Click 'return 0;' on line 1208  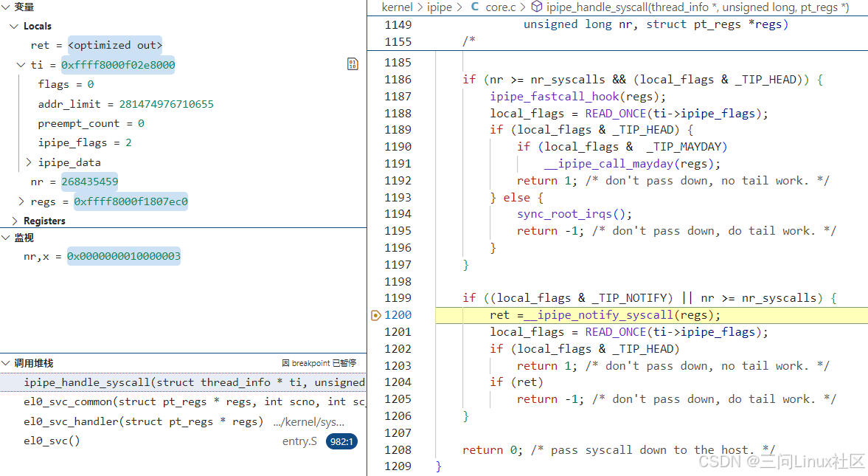pyautogui.click(x=493, y=450)
